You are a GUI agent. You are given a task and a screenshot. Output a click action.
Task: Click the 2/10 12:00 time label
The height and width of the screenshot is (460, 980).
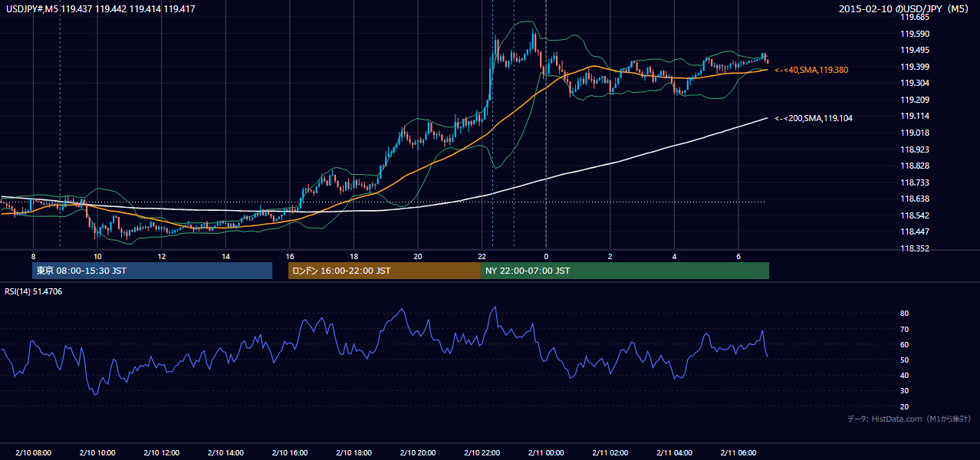click(161, 453)
